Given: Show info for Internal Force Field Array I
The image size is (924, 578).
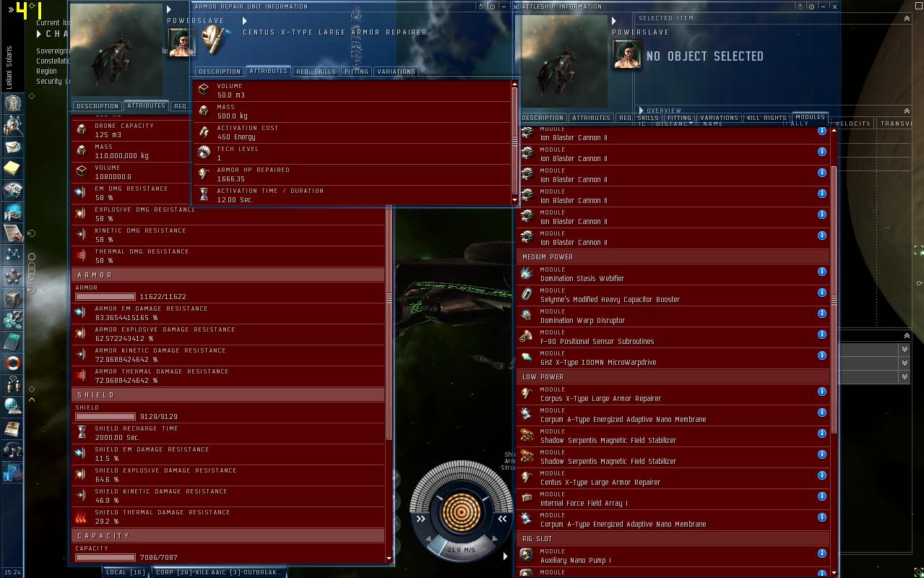Looking at the screenshot, I should 821,496.
